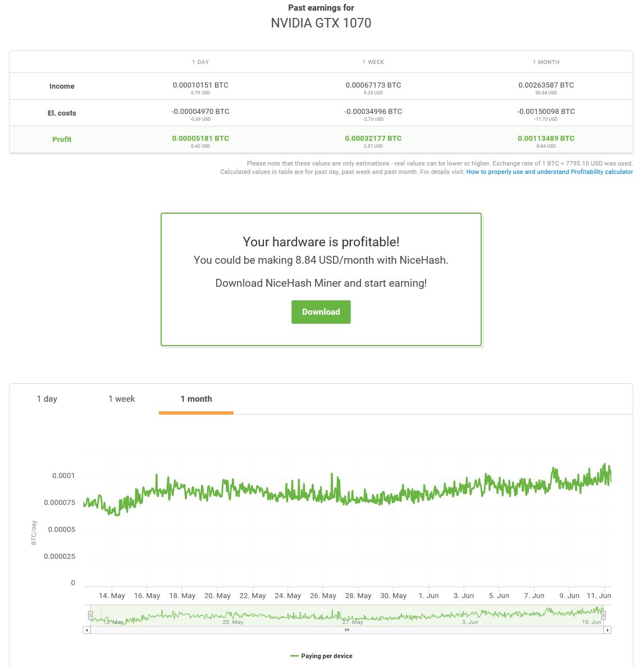Click the scrollbar grip in the center

pos(347,630)
